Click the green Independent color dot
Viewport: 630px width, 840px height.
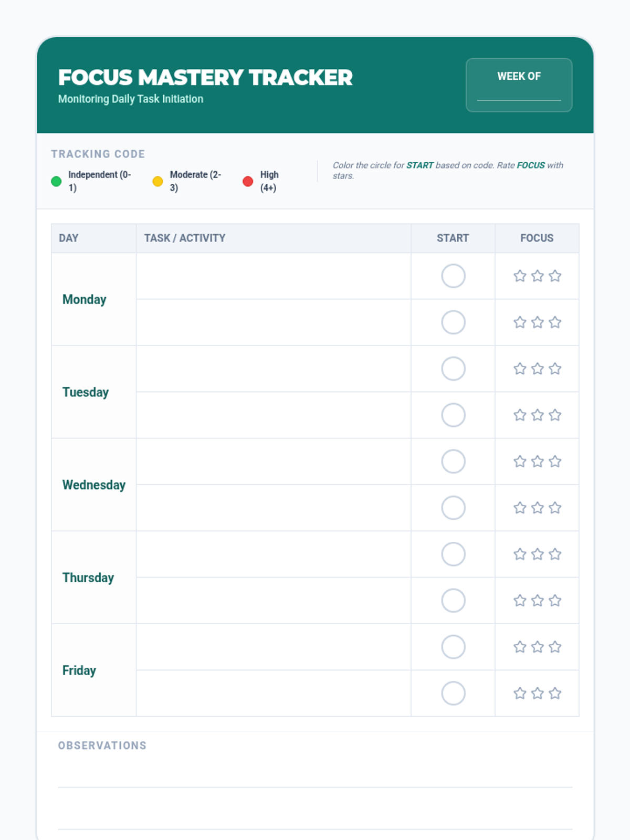[x=56, y=182]
